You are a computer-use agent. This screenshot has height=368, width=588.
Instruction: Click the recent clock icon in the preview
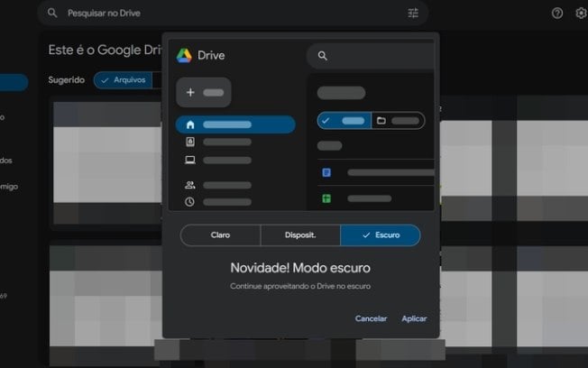point(189,202)
